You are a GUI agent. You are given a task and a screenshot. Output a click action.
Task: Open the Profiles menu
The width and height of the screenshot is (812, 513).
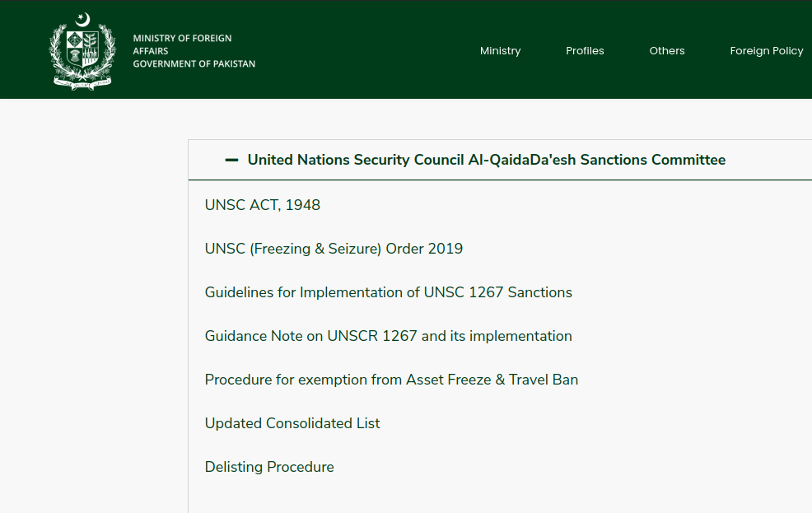coord(585,51)
